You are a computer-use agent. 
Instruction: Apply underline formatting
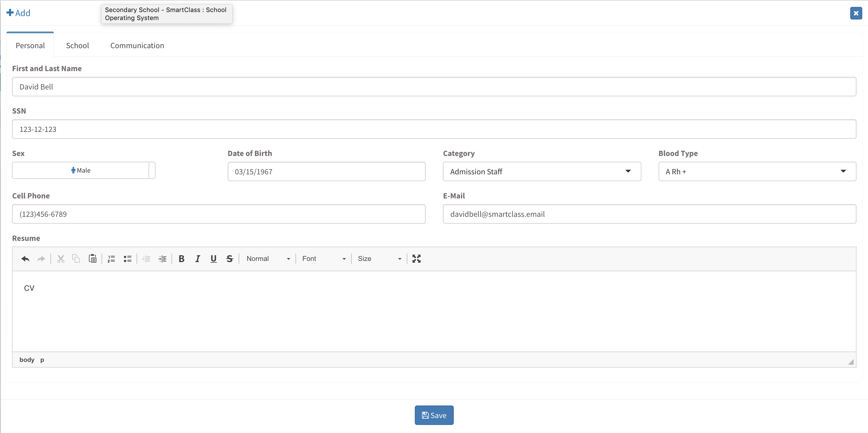213,258
